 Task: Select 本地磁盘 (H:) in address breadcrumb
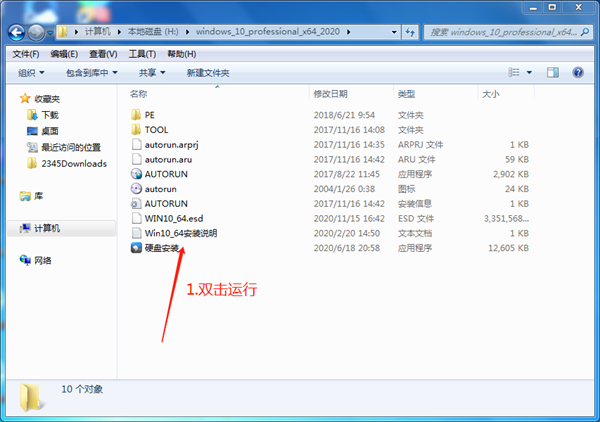(x=153, y=31)
